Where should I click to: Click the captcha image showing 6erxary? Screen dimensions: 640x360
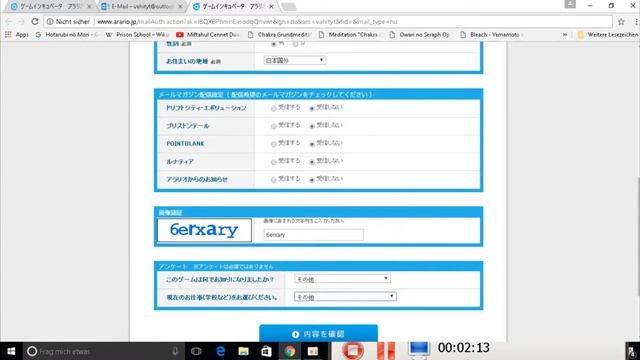point(204,230)
